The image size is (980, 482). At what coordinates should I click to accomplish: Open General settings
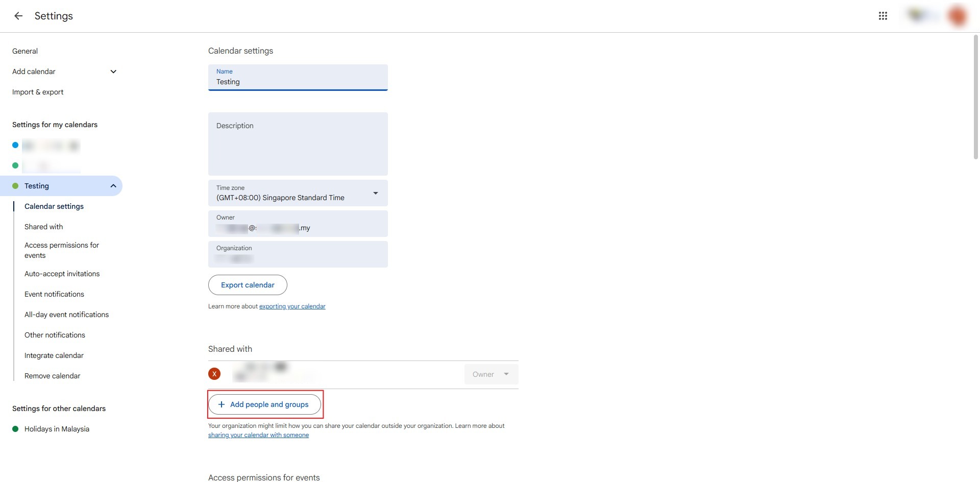(25, 51)
